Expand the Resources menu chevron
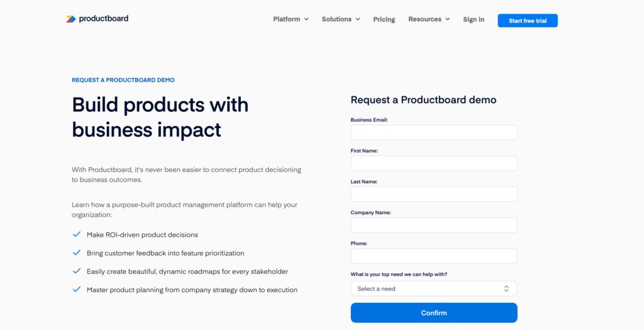The width and height of the screenshot is (644, 330). [448, 20]
